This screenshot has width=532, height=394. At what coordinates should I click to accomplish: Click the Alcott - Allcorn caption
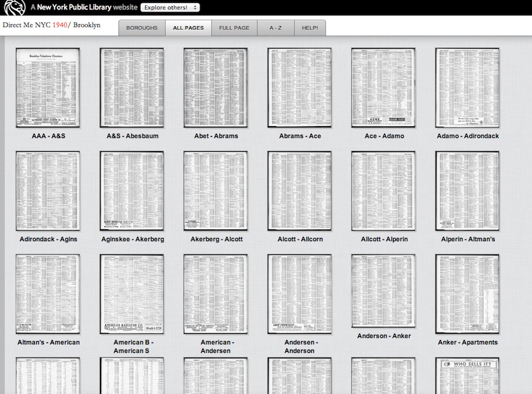(x=300, y=239)
